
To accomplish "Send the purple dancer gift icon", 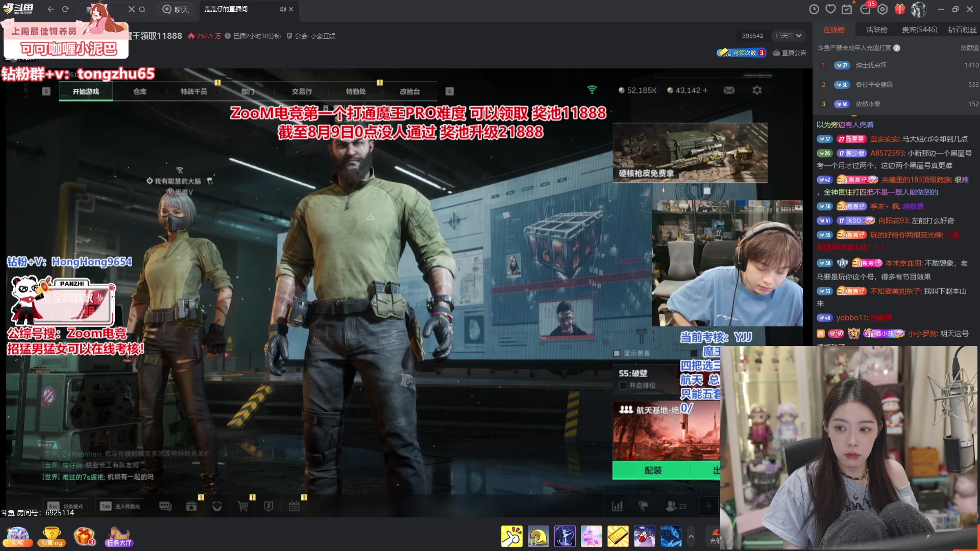I will [565, 536].
